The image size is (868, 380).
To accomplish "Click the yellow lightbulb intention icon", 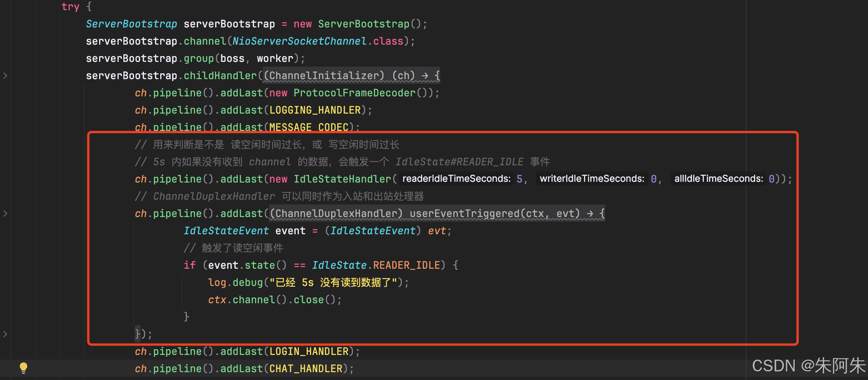I will [24, 368].
